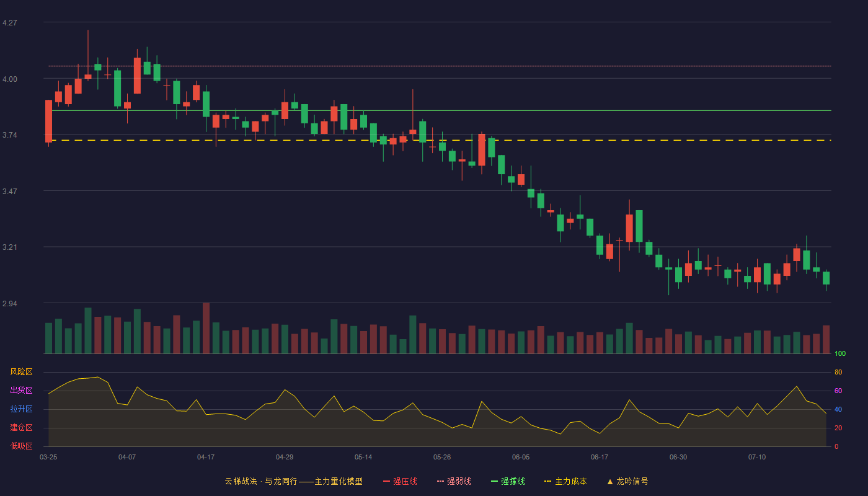Image resolution: width=868 pixels, height=496 pixels.
Task: Click the 低吸区 zone label
Action: click(x=21, y=446)
